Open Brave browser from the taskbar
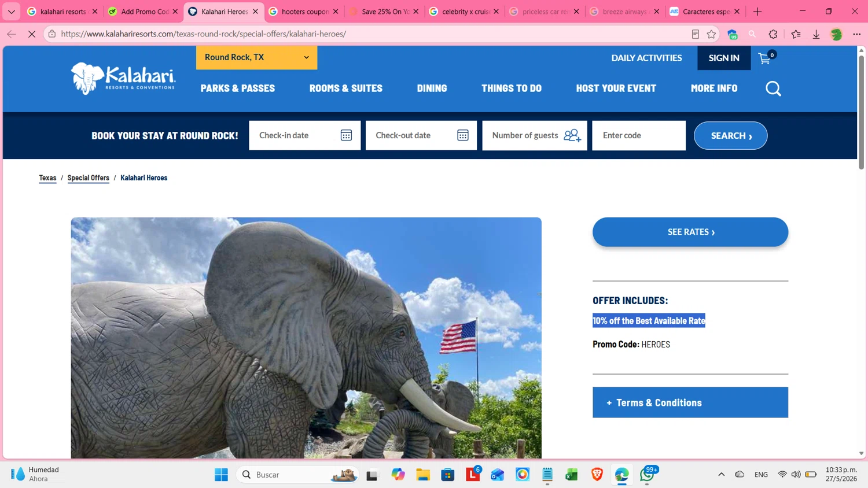 [597, 475]
